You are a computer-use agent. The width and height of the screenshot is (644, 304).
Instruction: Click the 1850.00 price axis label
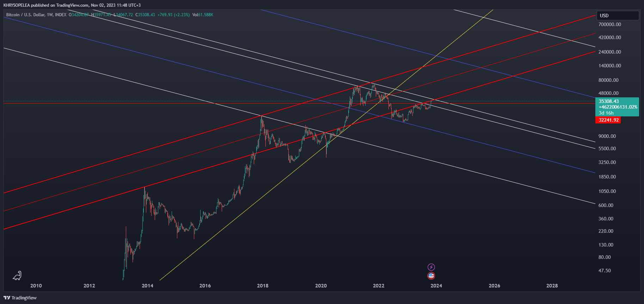(607, 177)
